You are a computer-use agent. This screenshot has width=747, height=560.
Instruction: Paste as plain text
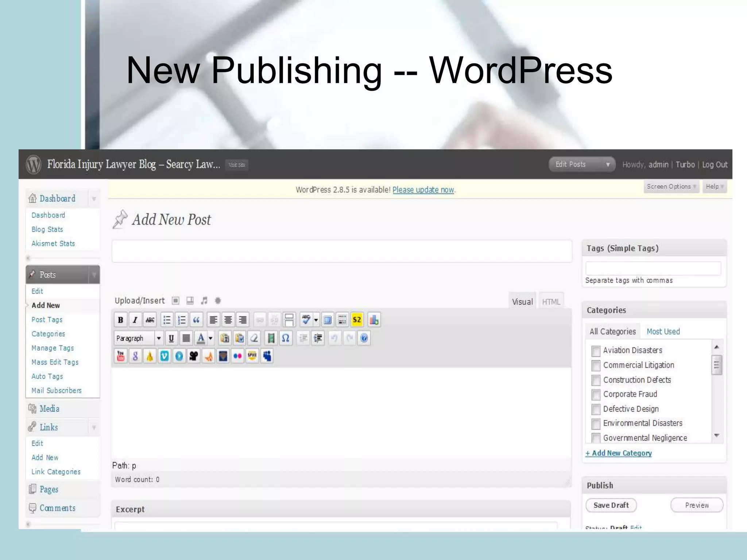[x=225, y=338]
